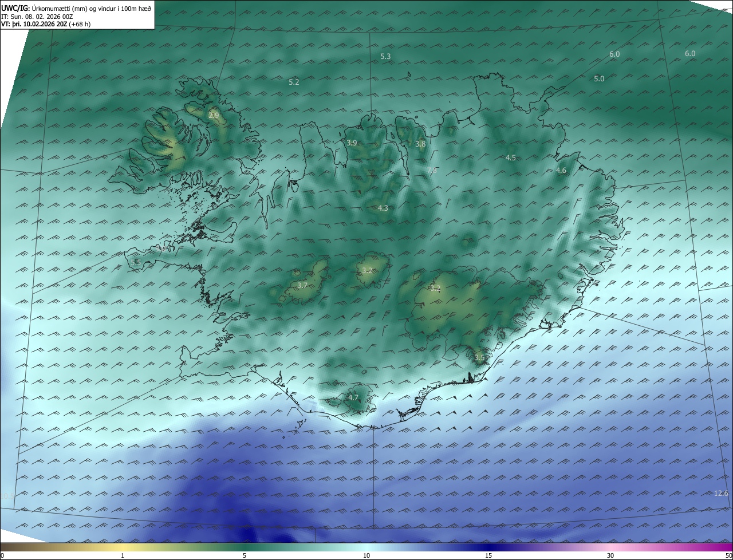Click the 4.5 value label

[x=511, y=157]
